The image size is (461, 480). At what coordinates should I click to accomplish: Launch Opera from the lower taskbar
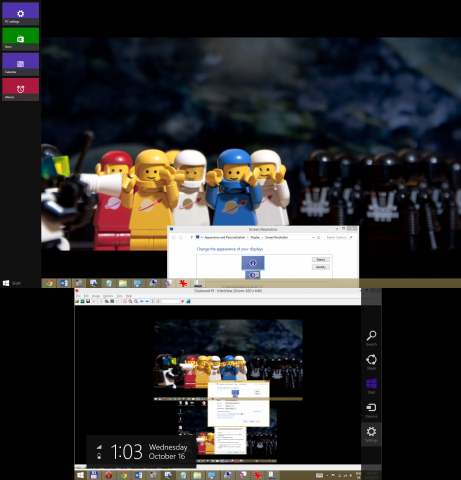pos(108,475)
